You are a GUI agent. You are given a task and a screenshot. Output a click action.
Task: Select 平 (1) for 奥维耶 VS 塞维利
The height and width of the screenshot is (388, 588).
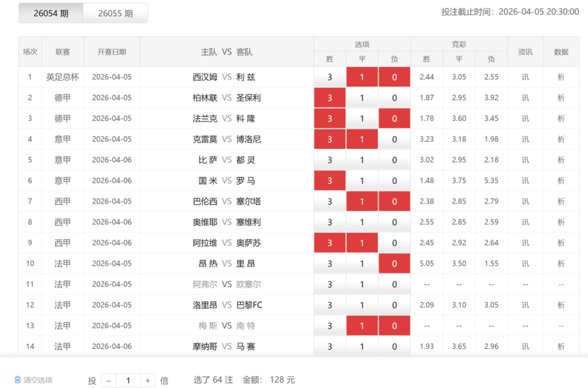[362, 222]
